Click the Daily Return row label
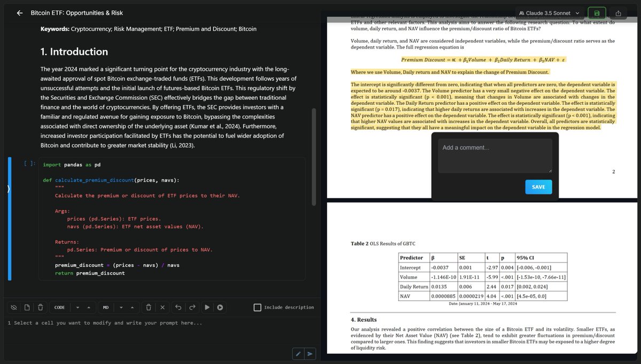641x364 pixels. coord(414,287)
